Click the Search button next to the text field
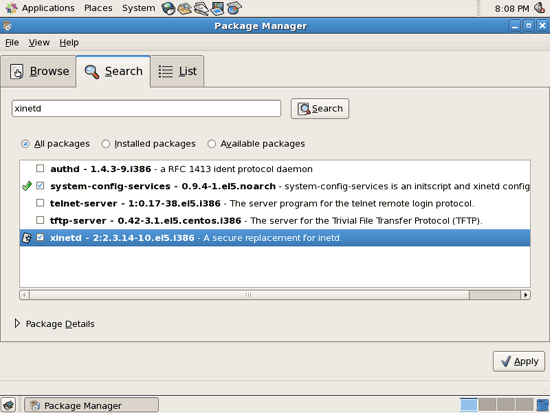 click(x=320, y=108)
